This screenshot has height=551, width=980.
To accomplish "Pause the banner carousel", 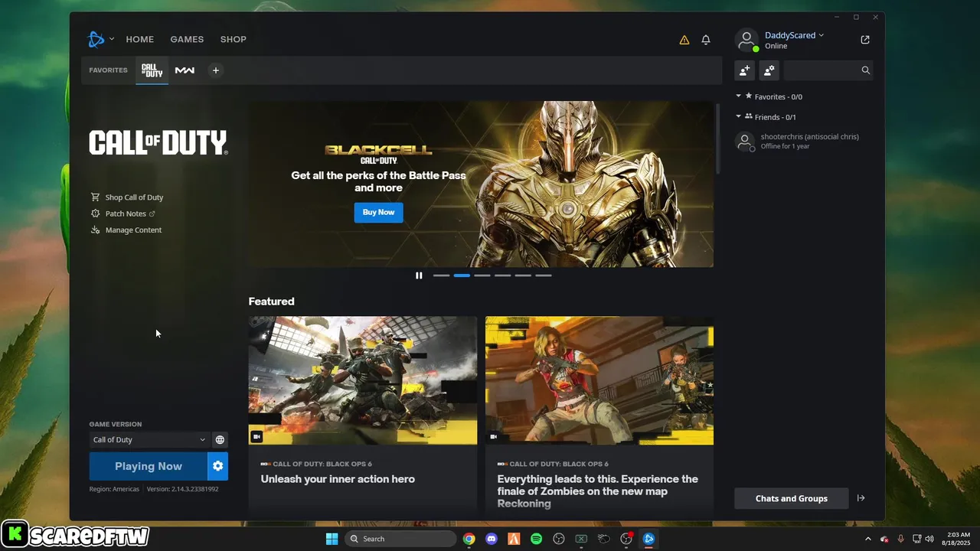I will click(419, 275).
